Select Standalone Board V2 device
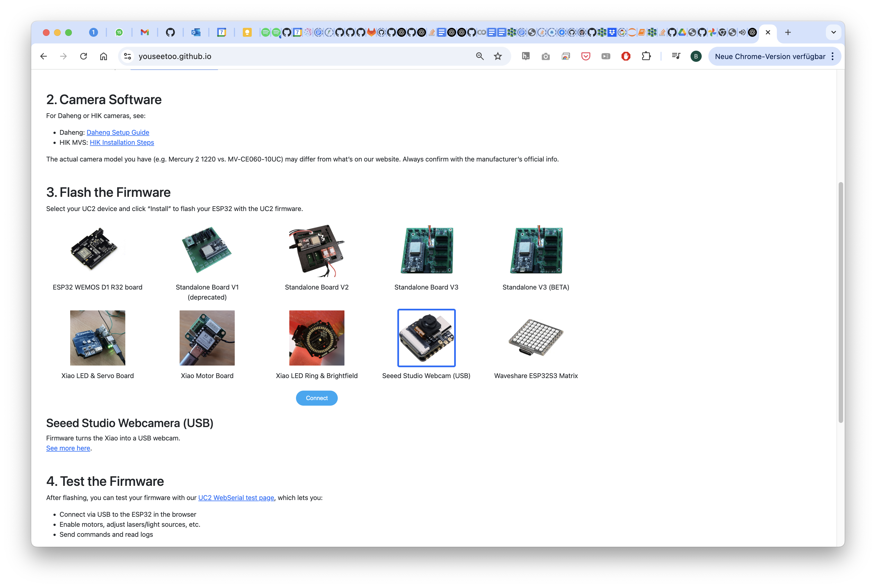Viewport: 876px width, 588px height. (x=317, y=251)
